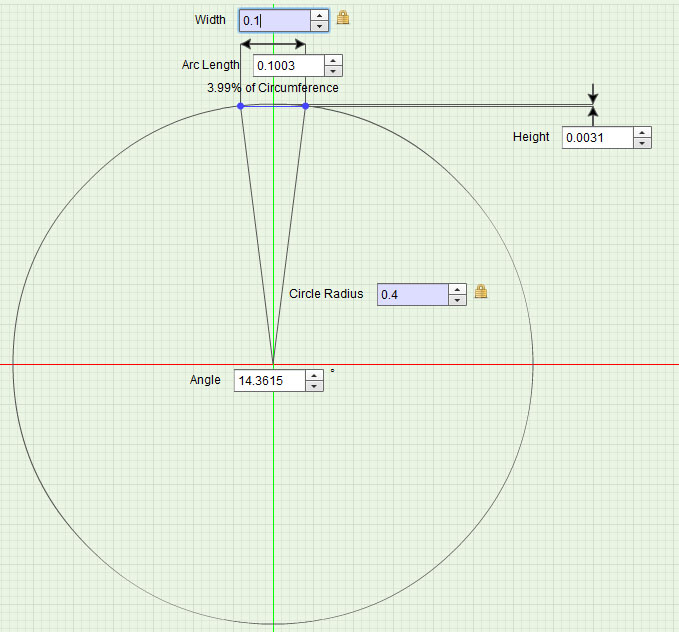
Task: Click the 'Arc Length' label
Action: [210, 65]
